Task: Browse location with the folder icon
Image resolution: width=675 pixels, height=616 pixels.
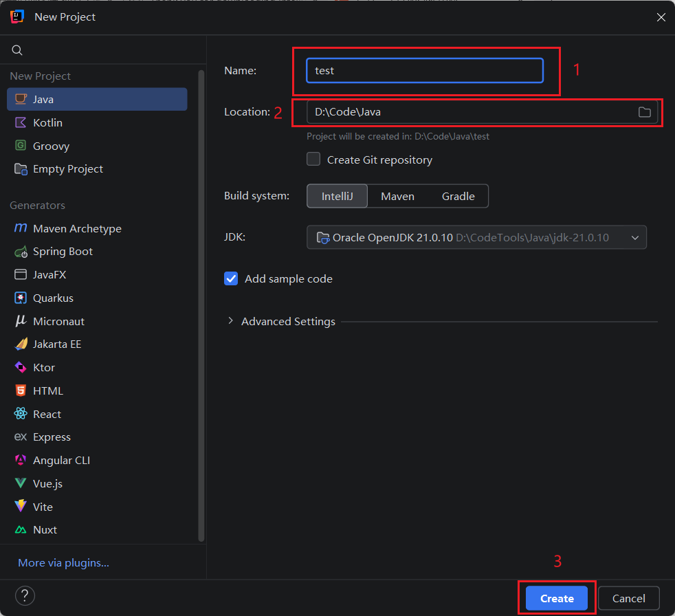Action: pos(645,112)
